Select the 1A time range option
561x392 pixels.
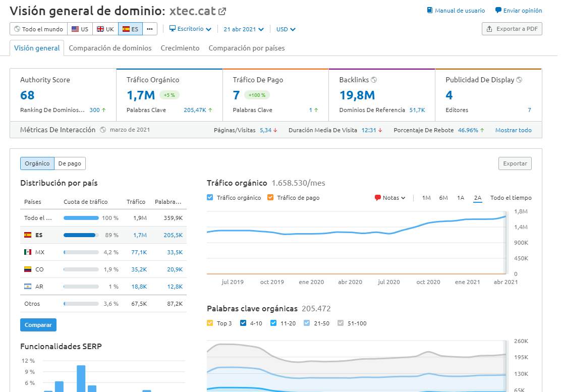click(460, 198)
